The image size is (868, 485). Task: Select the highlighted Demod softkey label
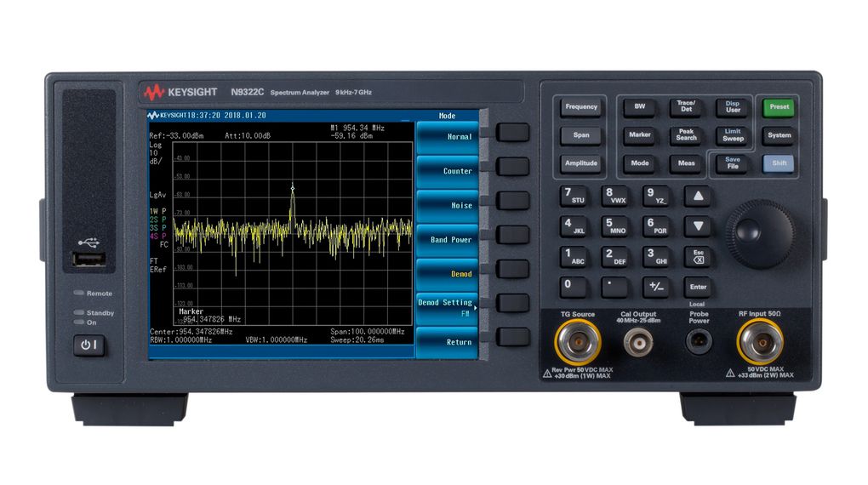448,275
